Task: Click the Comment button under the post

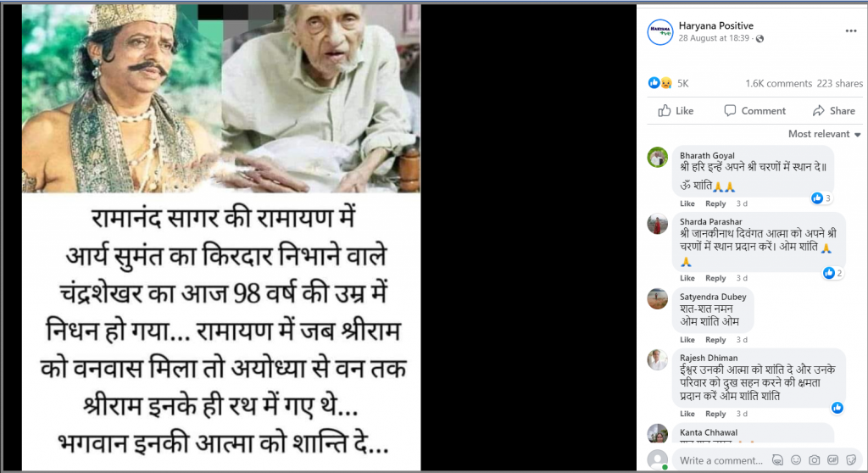Action: click(754, 111)
